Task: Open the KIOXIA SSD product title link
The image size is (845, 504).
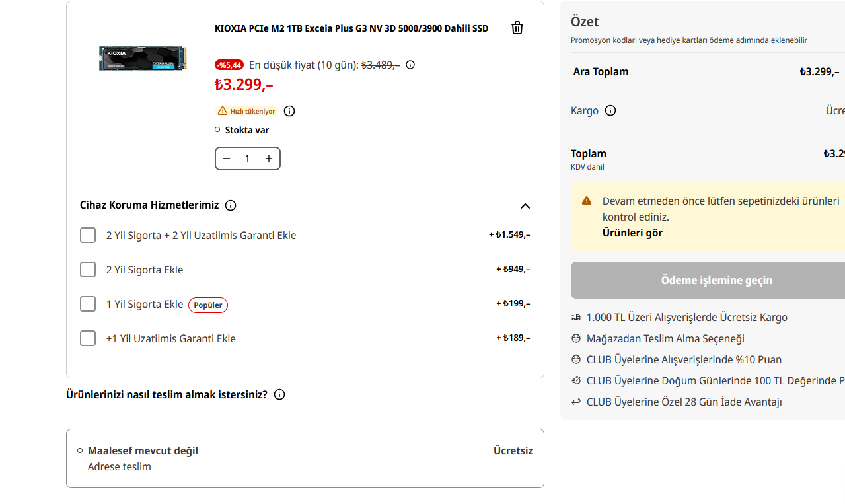Action: (351, 28)
